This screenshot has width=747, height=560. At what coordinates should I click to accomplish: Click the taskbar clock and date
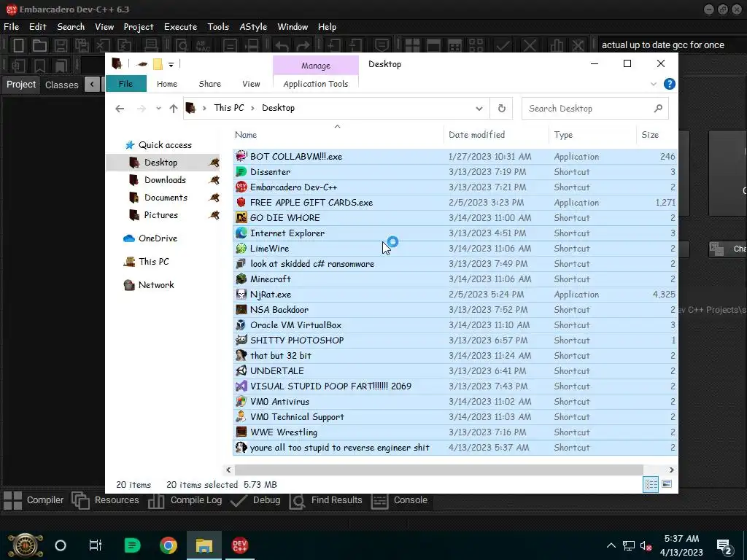click(x=681, y=545)
